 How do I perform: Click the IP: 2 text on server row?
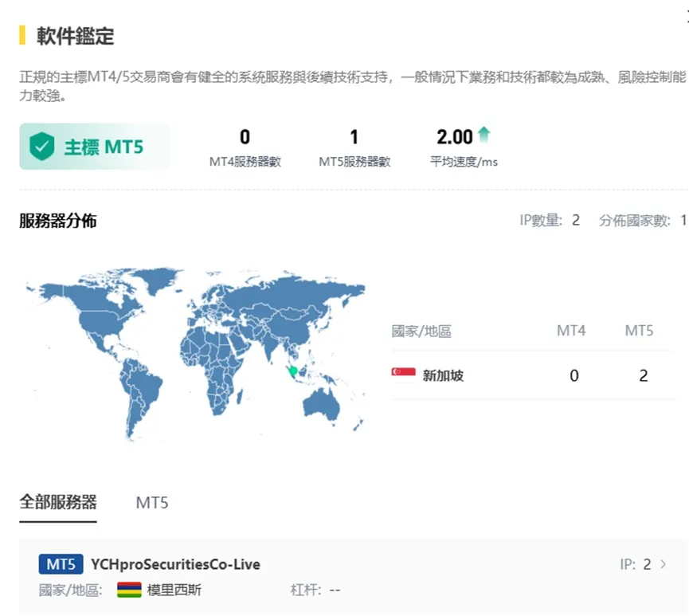pyautogui.click(x=636, y=564)
